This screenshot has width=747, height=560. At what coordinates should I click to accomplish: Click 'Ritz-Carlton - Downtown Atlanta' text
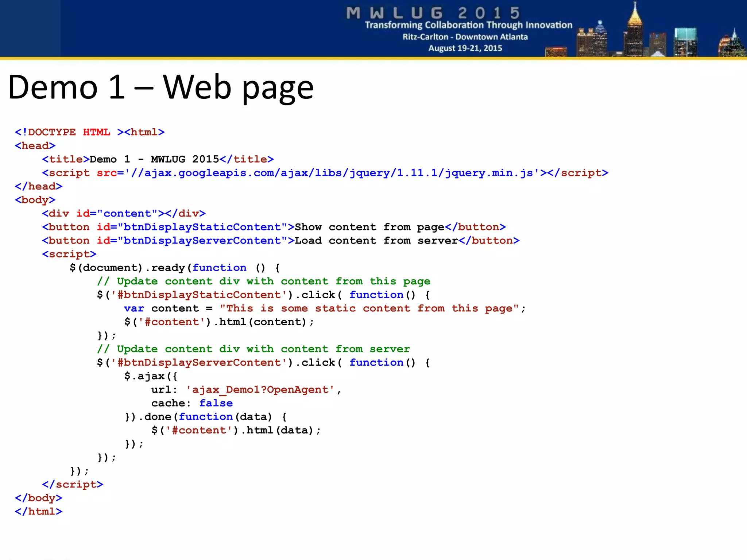coord(465,37)
